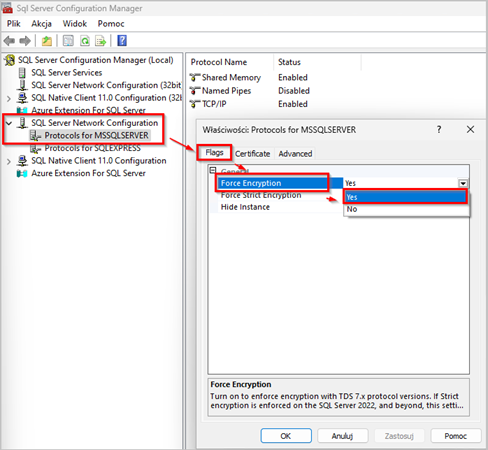Choose No in the dropdown list
Viewport: 488px width, 450px height.
(406, 209)
